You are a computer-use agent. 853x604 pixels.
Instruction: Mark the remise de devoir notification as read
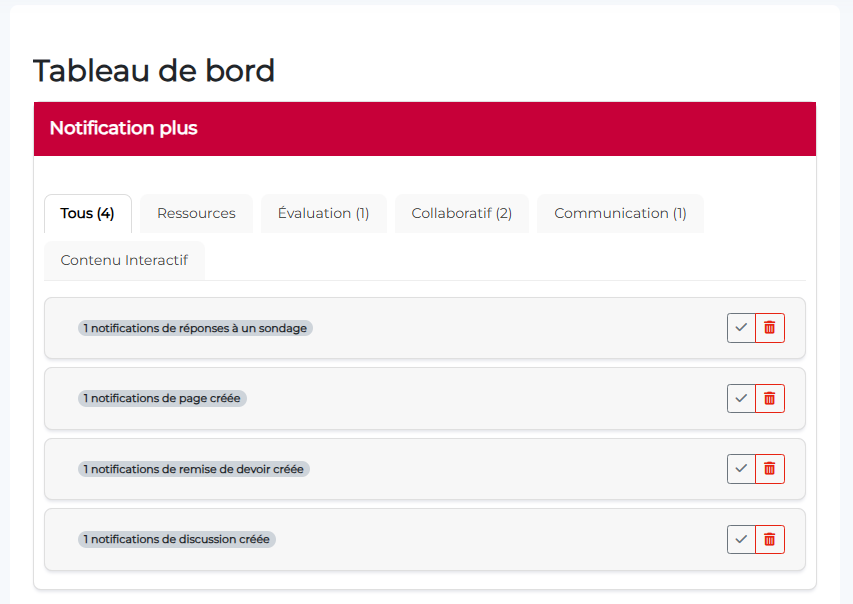741,469
